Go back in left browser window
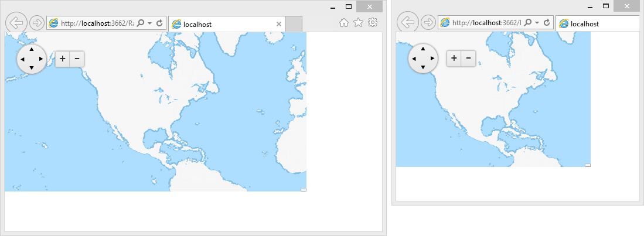The image size is (644, 236). coord(16,23)
